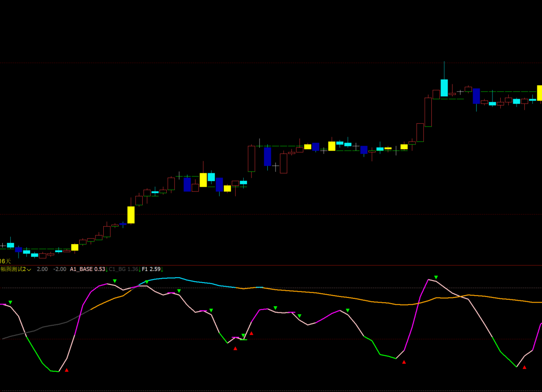Click the green arrow after A1_BASE value
The image size is (542, 392).
pyautogui.click(x=107, y=270)
